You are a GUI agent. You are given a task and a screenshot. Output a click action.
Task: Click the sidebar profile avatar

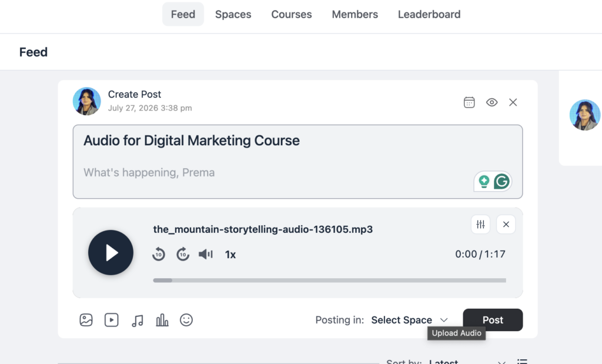pos(585,115)
